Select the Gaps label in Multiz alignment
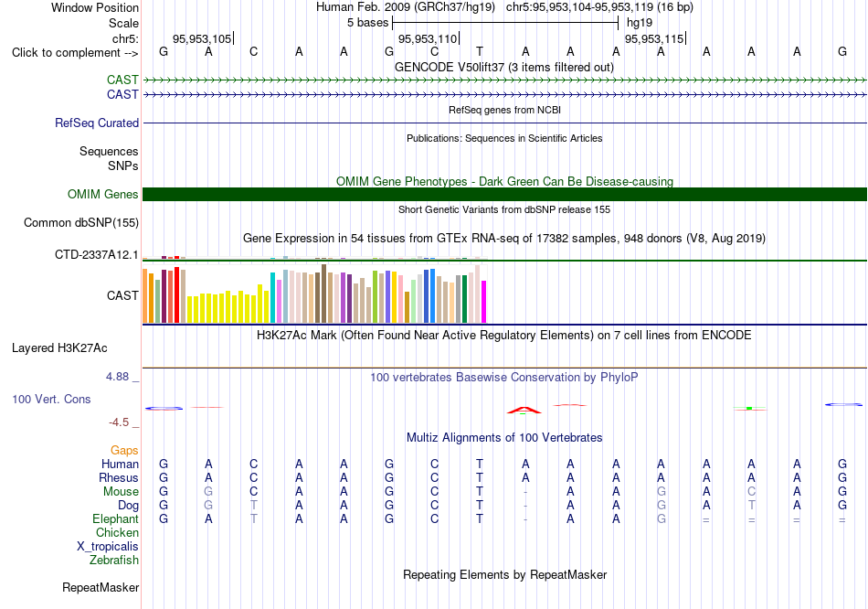The image size is (868, 609). [x=124, y=451]
